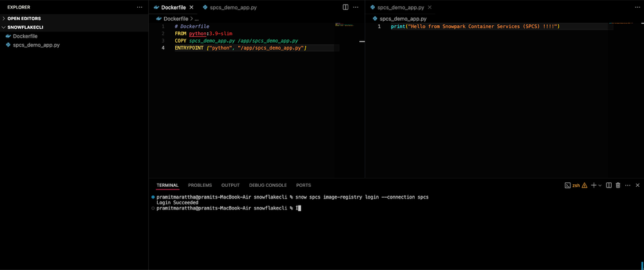Close the Dockerfile tab
Image resolution: width=644 pixels, height=270 pixels.
[191, 7]
